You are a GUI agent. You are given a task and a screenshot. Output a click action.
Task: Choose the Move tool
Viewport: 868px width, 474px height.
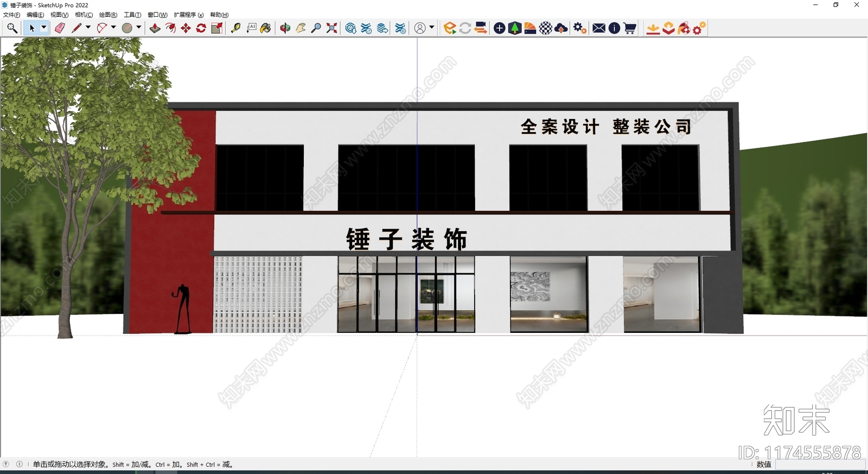point(186,28)
